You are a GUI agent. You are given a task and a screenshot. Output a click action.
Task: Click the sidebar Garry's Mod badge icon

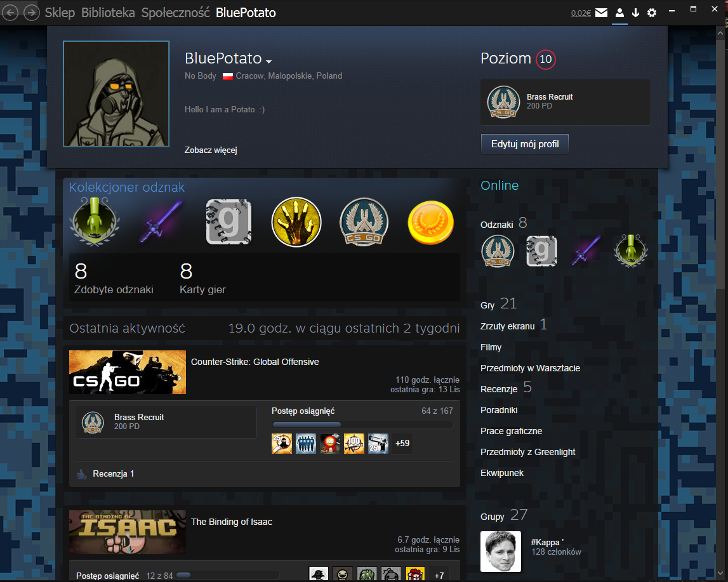(x=542, y=251)
